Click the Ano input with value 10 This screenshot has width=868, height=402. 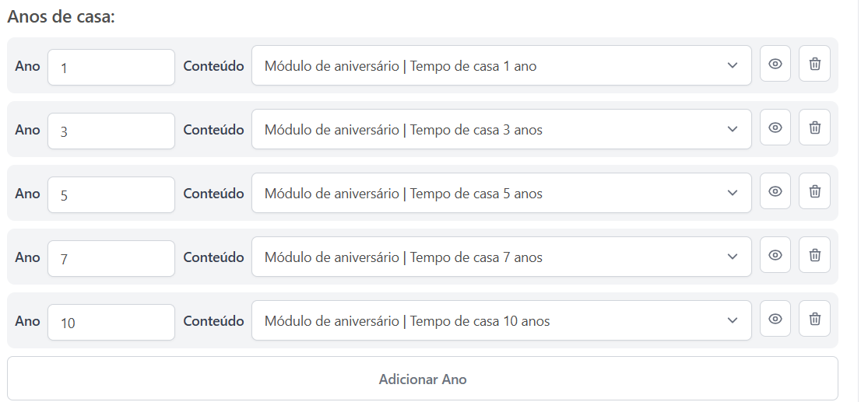click(x=111, y=323)
